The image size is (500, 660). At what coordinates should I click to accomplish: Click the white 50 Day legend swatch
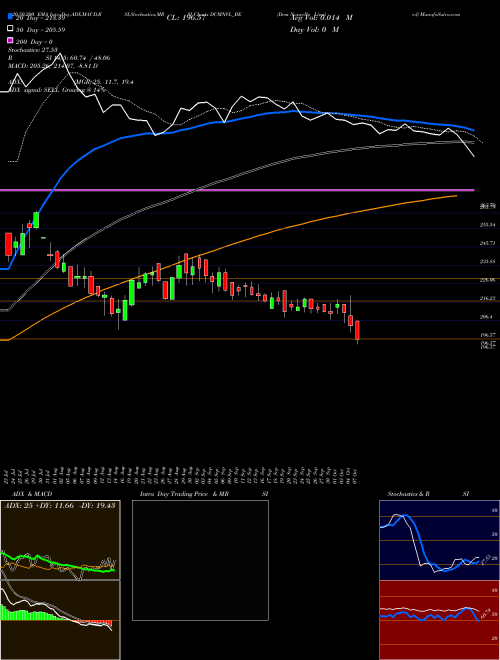[10, 29]
